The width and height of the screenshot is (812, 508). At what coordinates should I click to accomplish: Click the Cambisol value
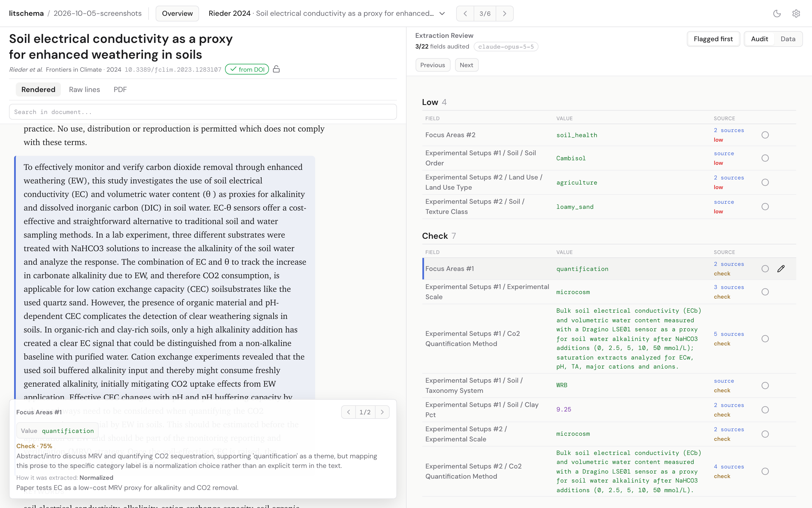tap(571, 158)
